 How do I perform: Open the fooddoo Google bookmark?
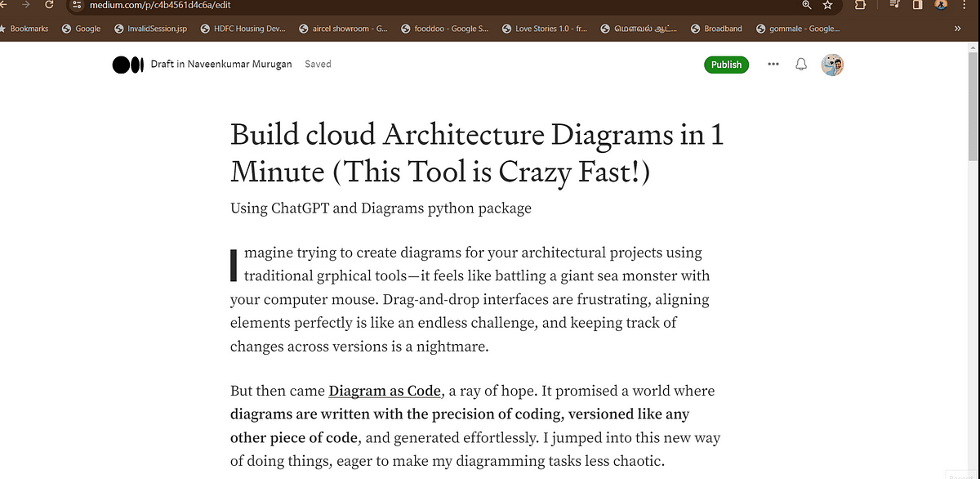pyautogui.click(x=446, y=29)
